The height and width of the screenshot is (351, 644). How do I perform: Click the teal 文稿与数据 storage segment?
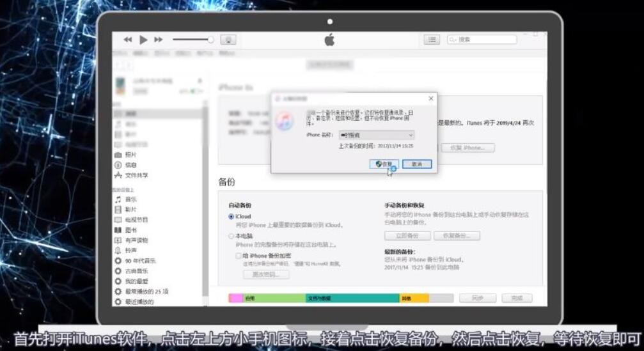pyautogui.click(x=352, y=299)
